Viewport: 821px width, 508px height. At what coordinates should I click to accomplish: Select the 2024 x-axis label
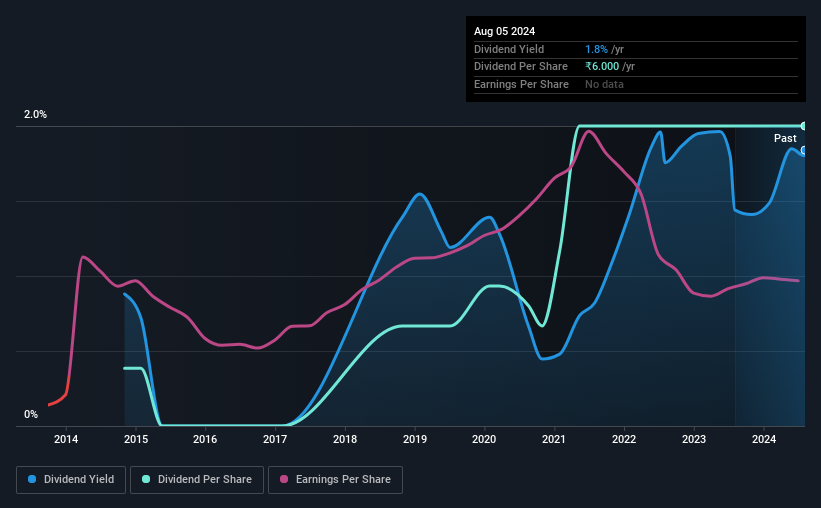pyautogui.click(x=764, y=439)
